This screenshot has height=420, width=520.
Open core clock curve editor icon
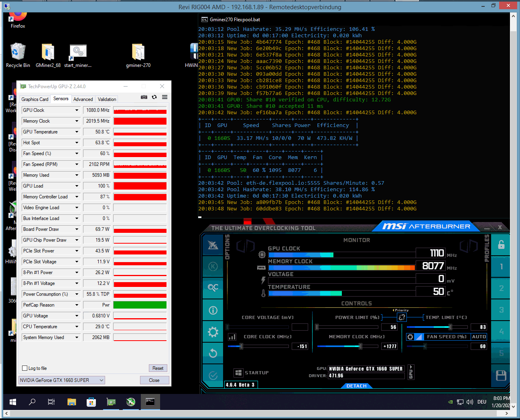click(x=232, y=337)
